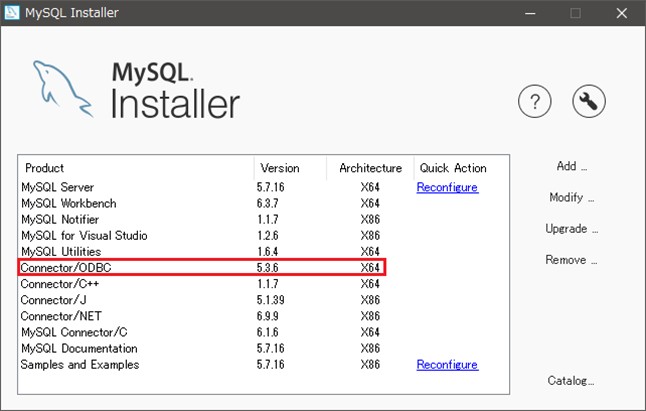Select the MySQL Documentation row
The width and height of the screenshot is (646, 411).
point(263,348)
